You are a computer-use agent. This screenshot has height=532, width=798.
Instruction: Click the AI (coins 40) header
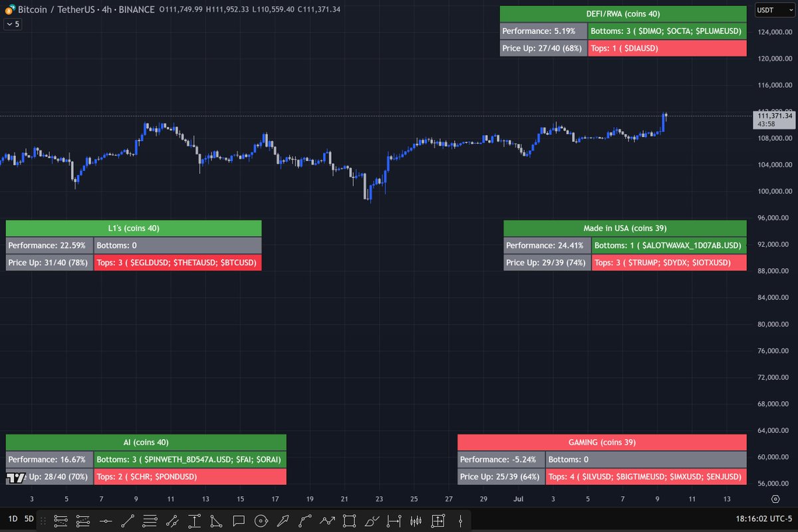click(x=146, y=442)
